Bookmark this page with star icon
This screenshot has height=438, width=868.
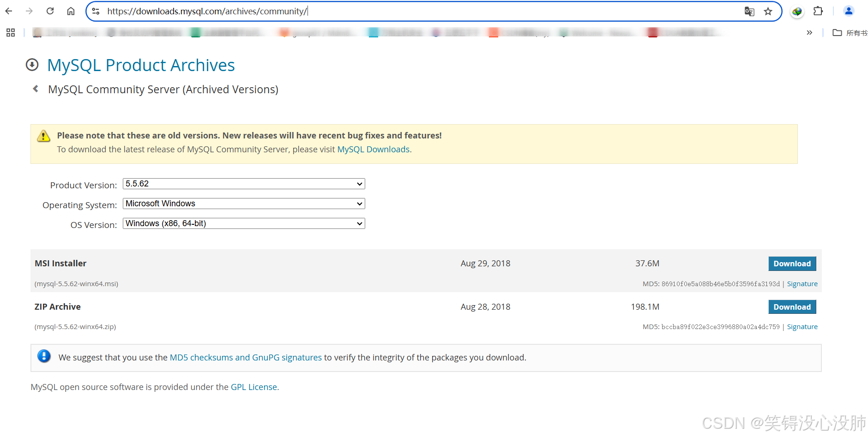(x=768, y=11)
